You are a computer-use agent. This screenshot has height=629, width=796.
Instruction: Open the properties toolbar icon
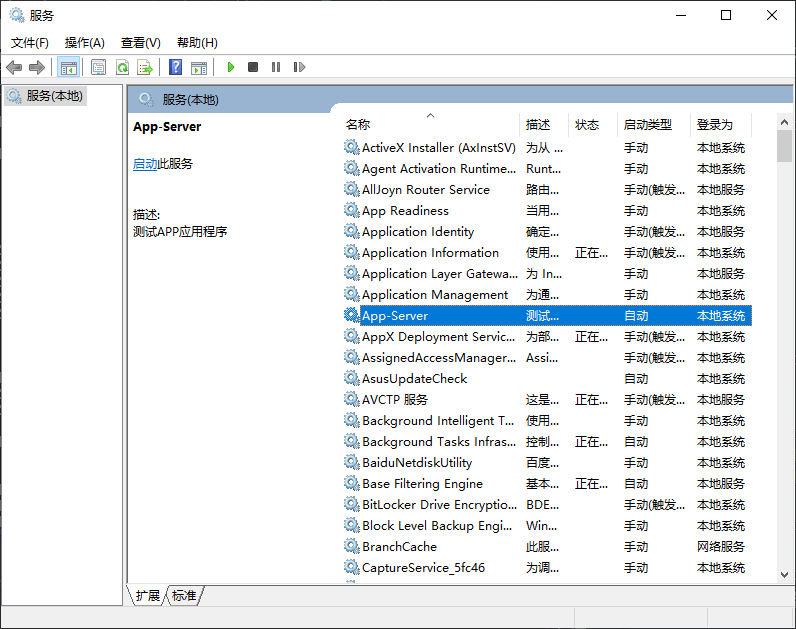pos(98,67)
